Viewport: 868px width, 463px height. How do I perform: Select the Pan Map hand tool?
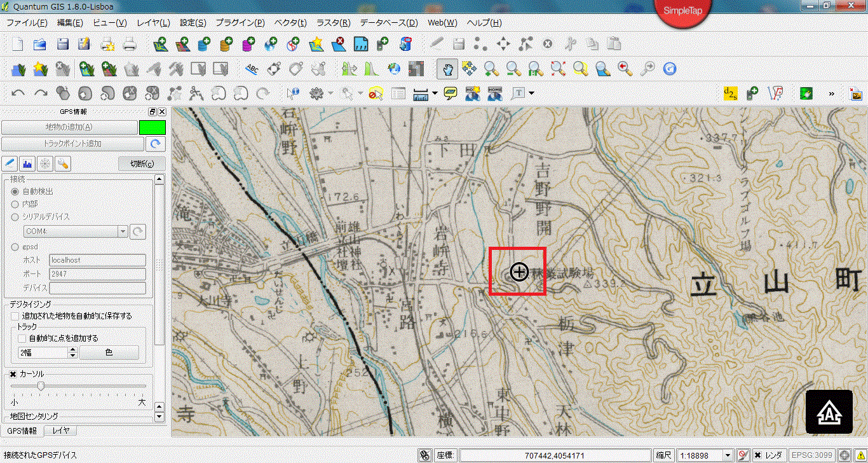447,69
